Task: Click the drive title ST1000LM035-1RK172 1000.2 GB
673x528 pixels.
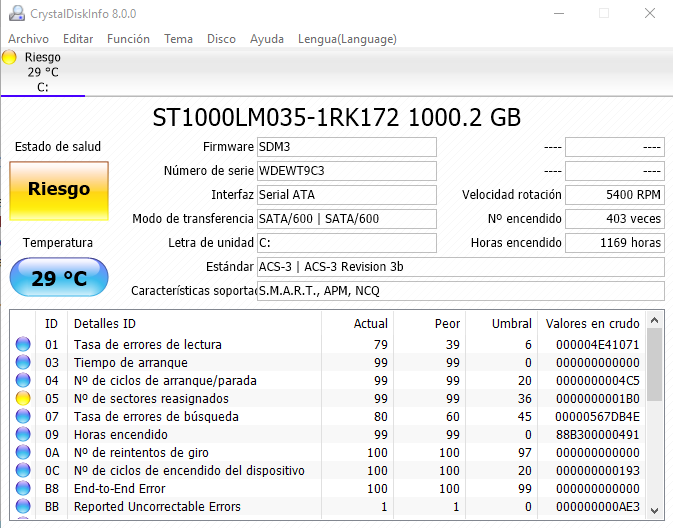Action: pyautogui.click(x=336, y=118)
